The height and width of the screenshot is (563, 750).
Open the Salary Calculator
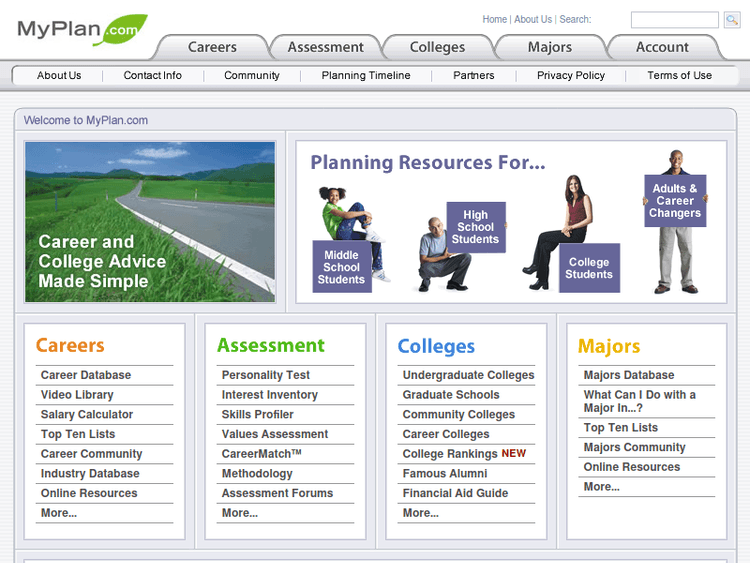87,414
